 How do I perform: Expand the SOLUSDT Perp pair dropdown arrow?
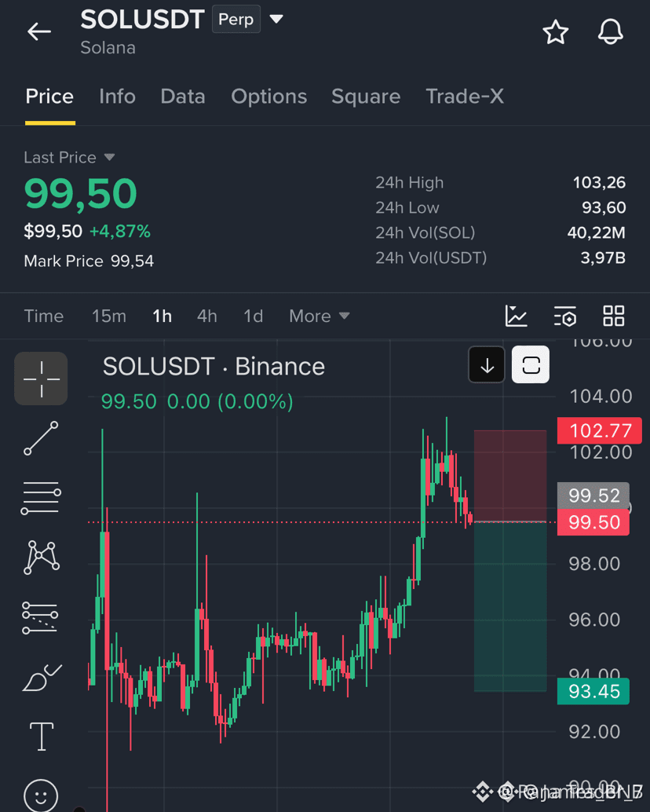coord(276,19)
